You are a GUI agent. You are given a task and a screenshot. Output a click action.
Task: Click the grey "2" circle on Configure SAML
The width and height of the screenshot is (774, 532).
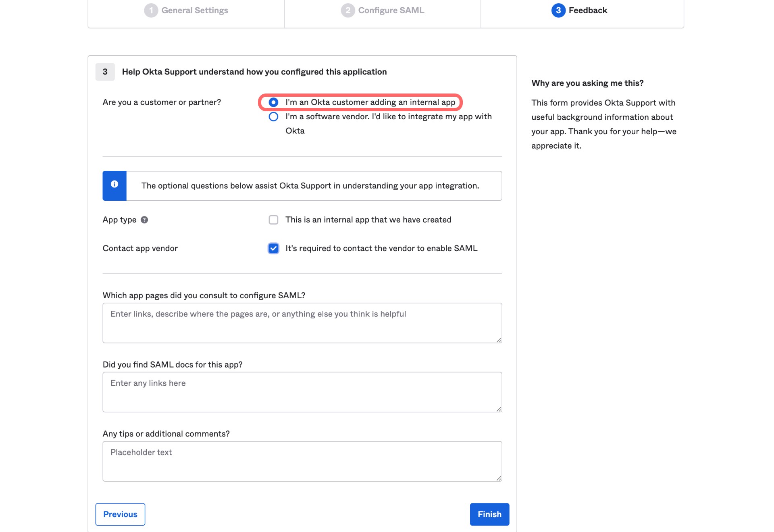pyautogui.click(x=347, y=10)
